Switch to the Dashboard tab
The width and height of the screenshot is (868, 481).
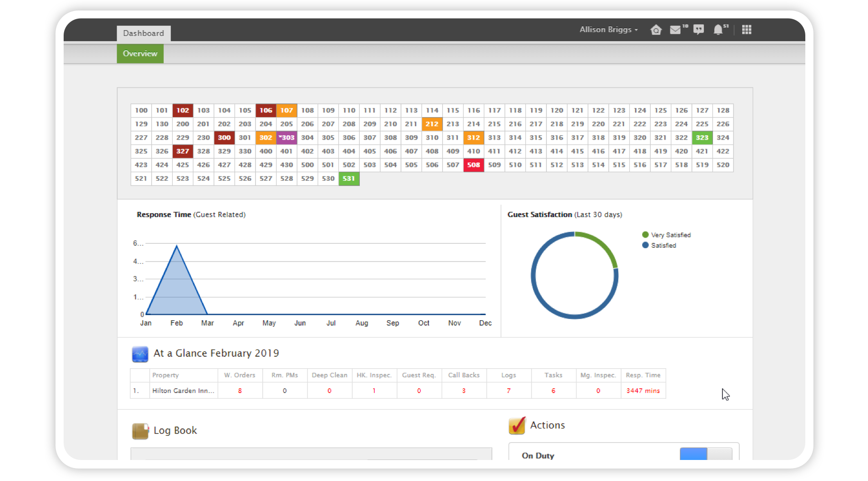[144, 33]
